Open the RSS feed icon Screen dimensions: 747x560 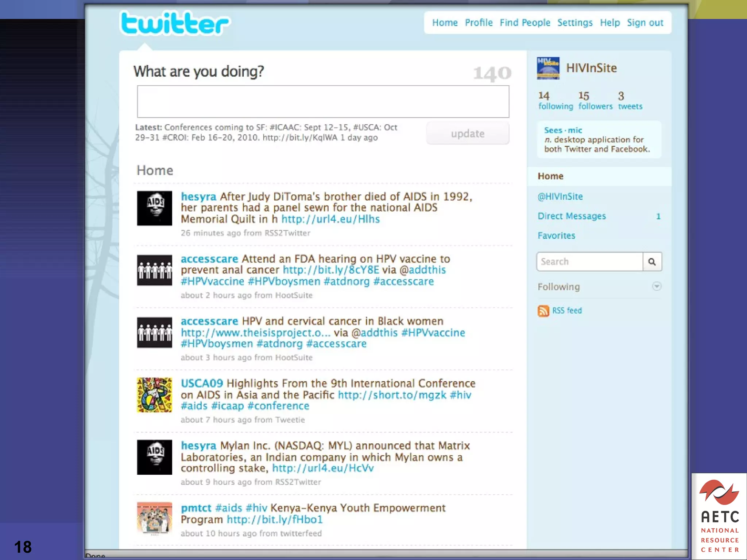(x=543, y=311)
